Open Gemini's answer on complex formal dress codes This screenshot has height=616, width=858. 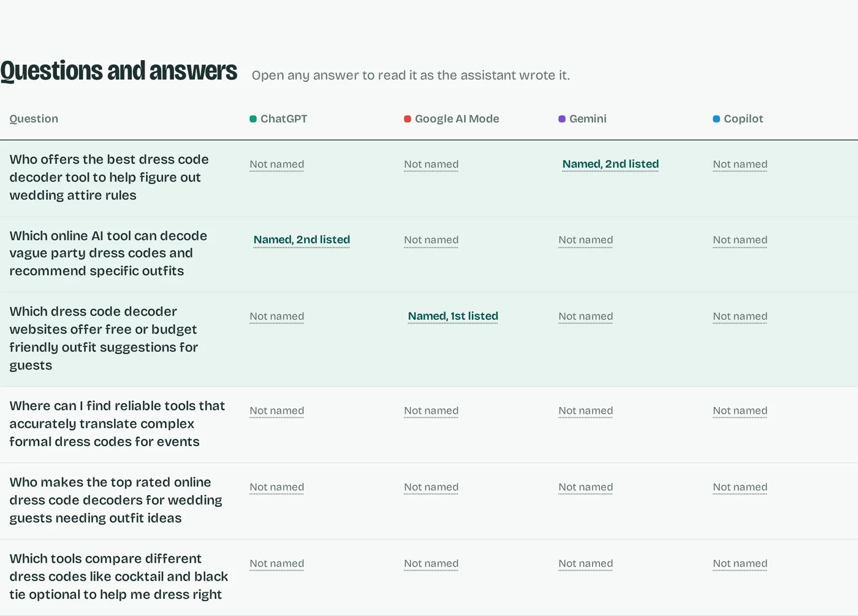click(x=585, y=411)
